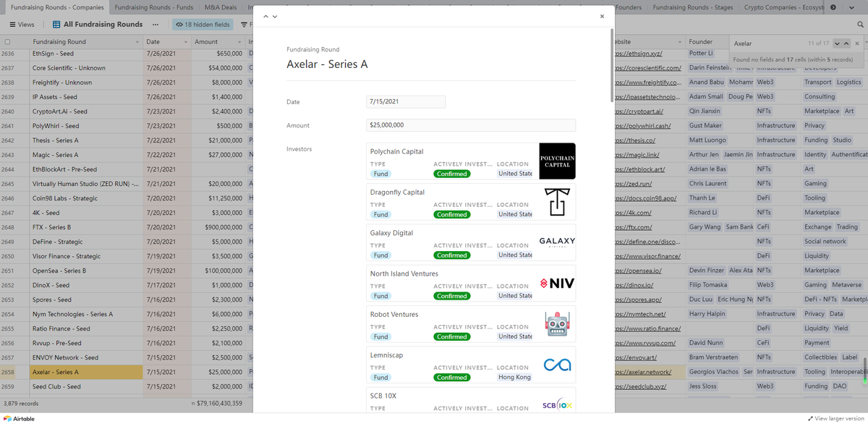Open the Polychain Capital logo thumbnail
The height and width of the screenshot is (424, 868).
[x=558, y=161]
